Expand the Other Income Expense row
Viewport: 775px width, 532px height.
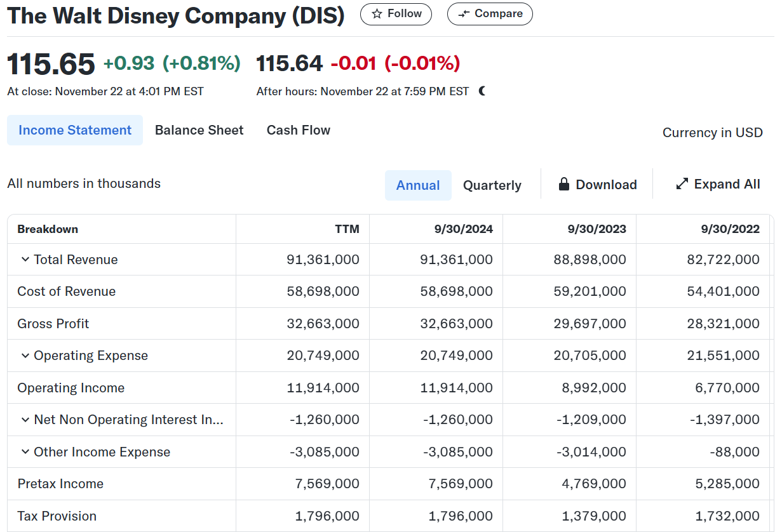25,452
